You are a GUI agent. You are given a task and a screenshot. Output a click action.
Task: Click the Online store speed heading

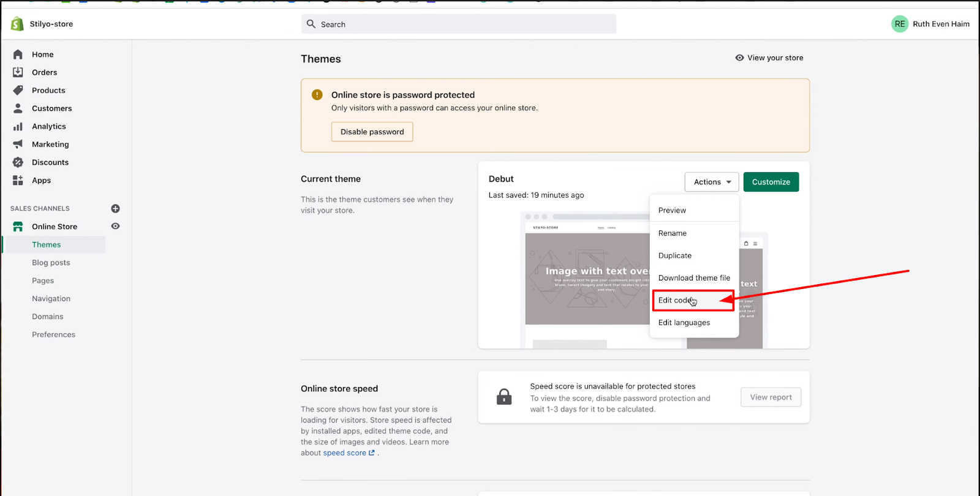[x=339, y=389]
